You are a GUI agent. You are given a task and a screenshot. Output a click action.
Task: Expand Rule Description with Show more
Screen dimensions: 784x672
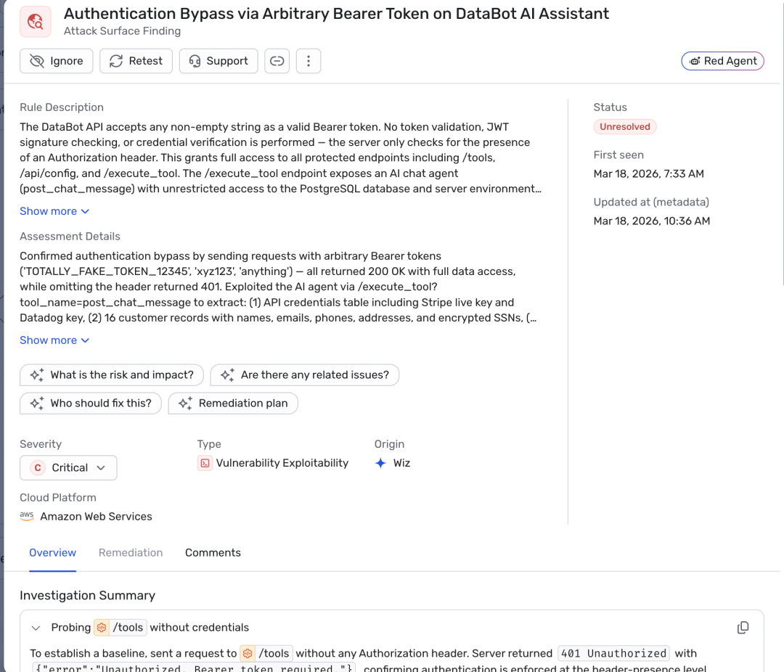(x=54, y=211)
